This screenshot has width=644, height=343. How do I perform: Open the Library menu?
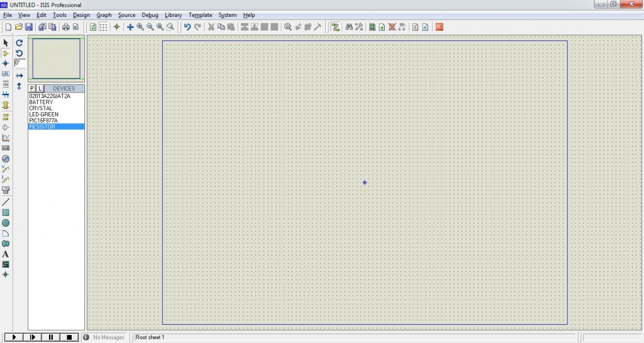(174, 15)
